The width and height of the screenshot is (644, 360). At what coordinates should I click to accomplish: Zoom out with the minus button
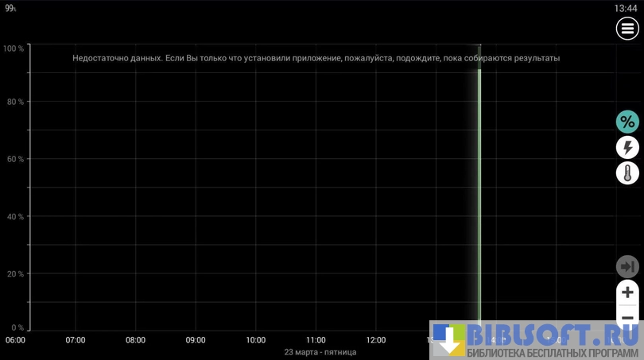click(627, 316)
